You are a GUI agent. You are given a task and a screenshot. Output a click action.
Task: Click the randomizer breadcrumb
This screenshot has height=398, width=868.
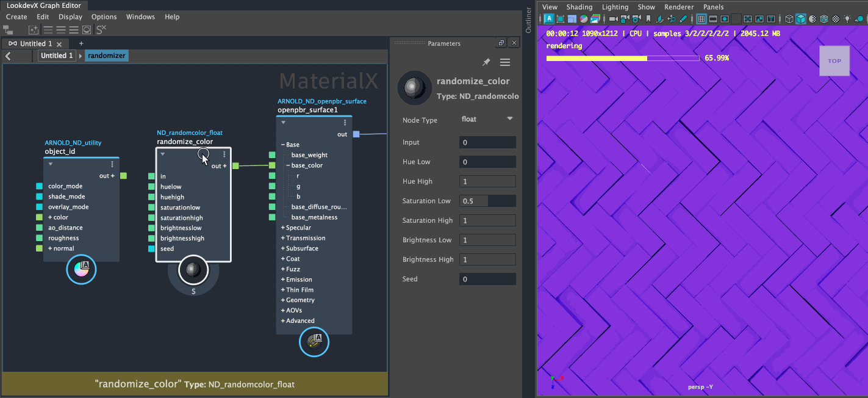pos(107,56)
